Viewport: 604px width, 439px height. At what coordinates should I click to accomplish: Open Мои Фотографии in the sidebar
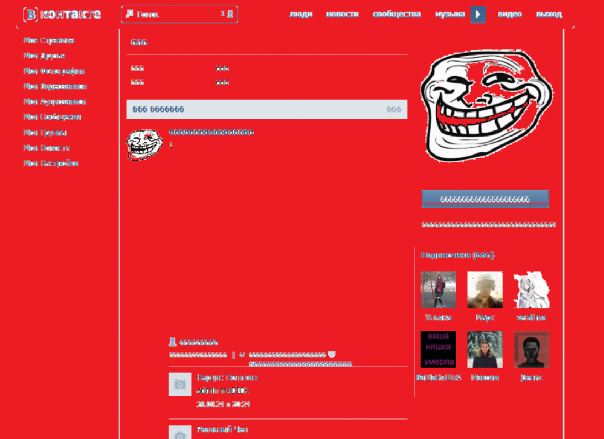tap(54, 71)
